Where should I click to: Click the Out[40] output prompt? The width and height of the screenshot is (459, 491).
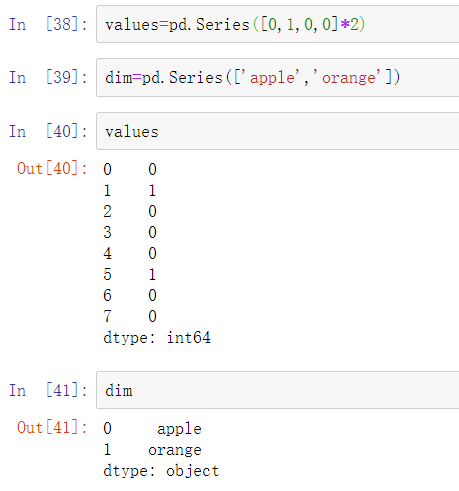(x=52, y=168)
